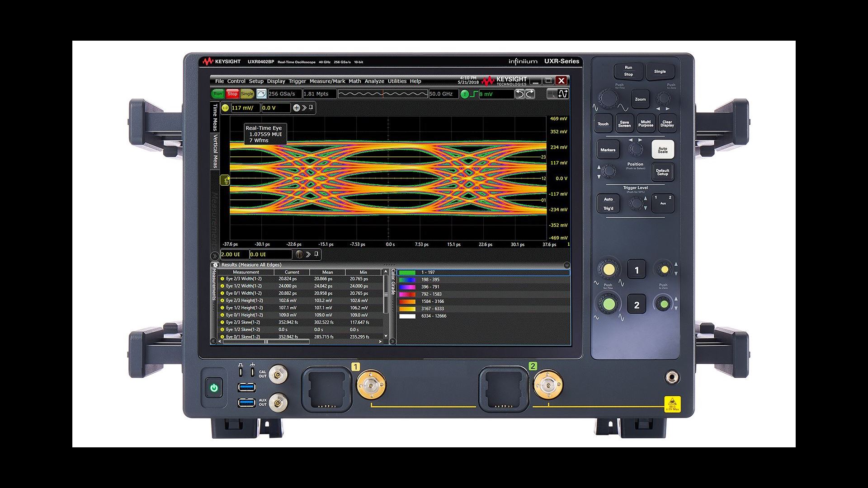Expand horizontal settings double-chevron near 0.0 UI
Image resolution: width=868 pixels, height=488 pixels.
point(308,254)
